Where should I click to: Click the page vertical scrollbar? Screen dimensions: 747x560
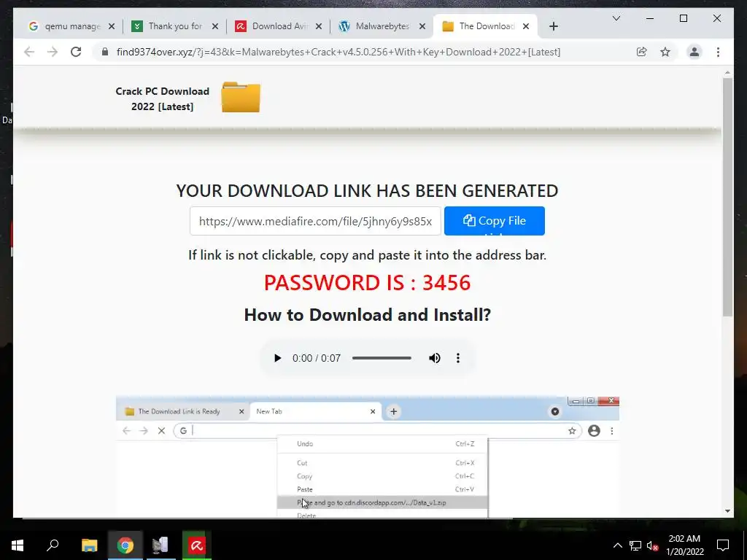[x=727, y=197]
